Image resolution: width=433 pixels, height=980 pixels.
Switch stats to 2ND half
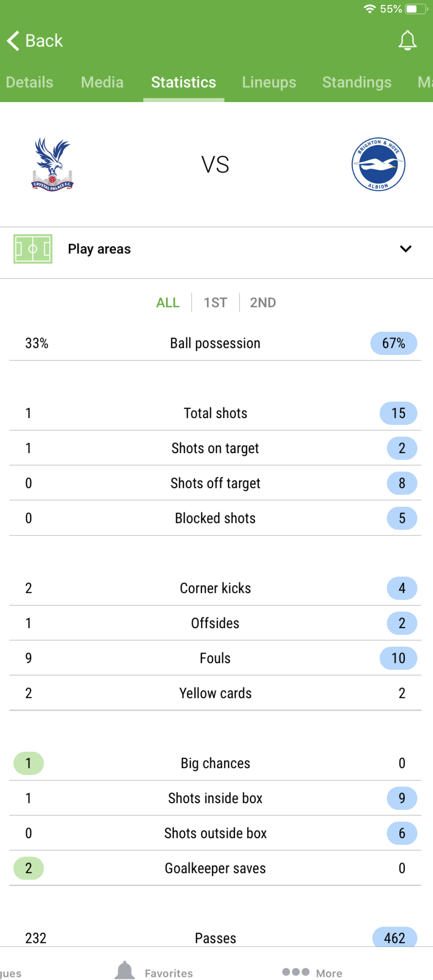pos(263,303)
